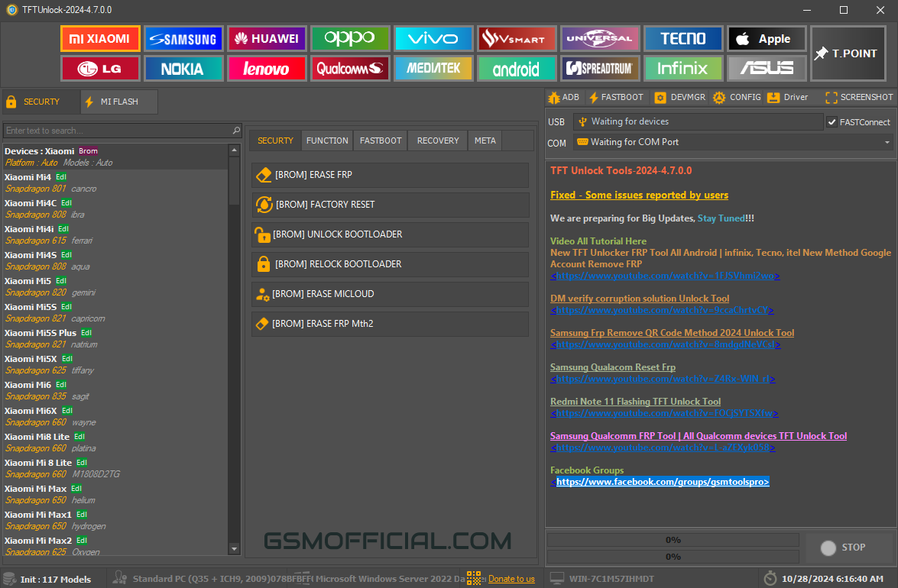
Task: Switch to the FASTBOOT tab
Action: [381, 141]
